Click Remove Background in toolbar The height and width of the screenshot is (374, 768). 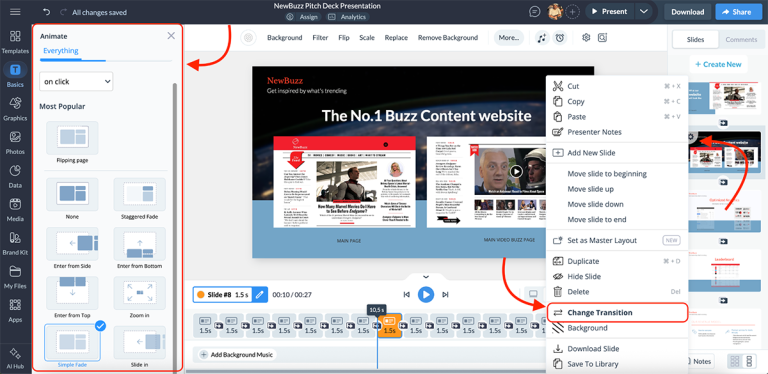point(448,38)
